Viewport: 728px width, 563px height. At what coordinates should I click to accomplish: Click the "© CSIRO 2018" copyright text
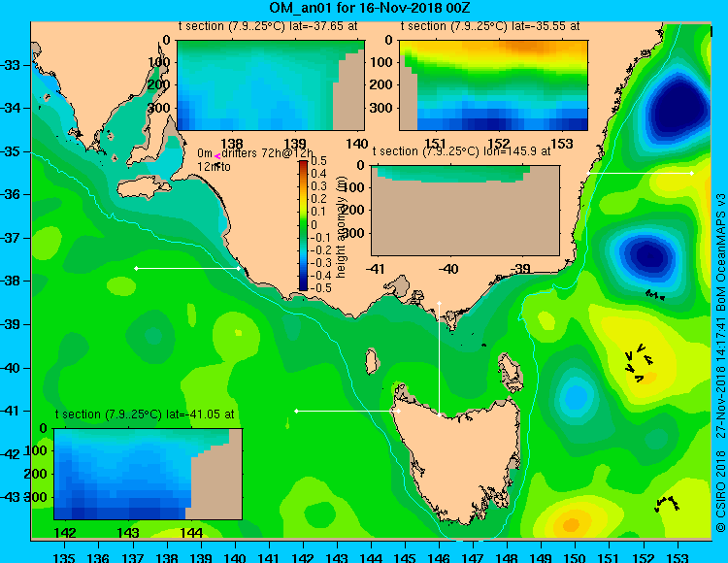pos(720,491)
